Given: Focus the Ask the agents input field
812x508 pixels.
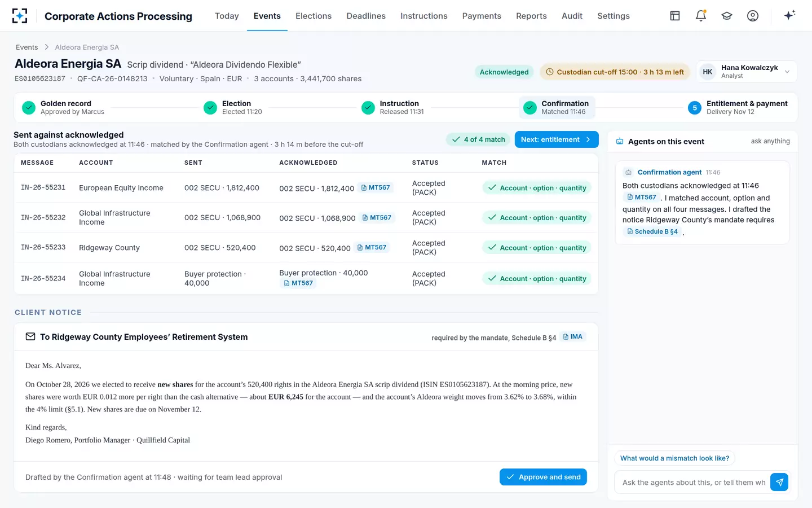Looking at the screenshot, I should pos(694,483).
